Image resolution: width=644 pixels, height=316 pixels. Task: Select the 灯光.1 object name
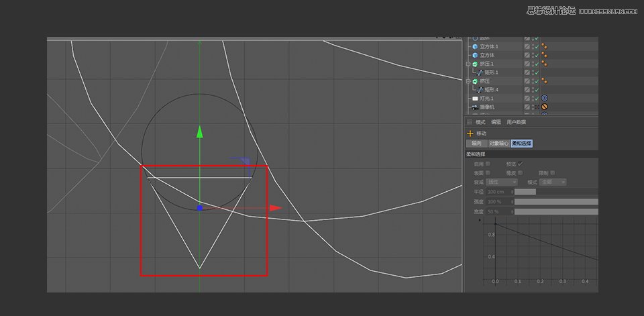point(487,98)
